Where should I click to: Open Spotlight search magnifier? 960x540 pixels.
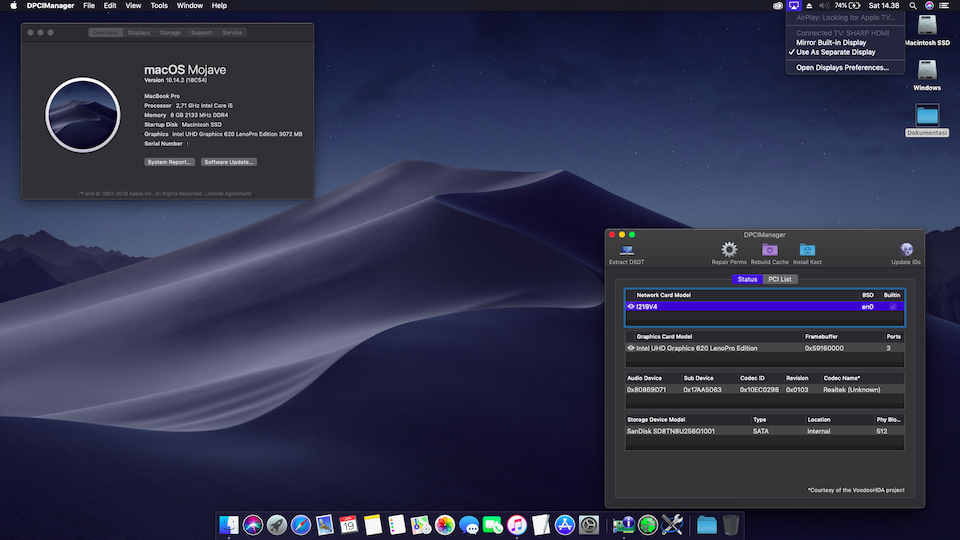point(913,6)
